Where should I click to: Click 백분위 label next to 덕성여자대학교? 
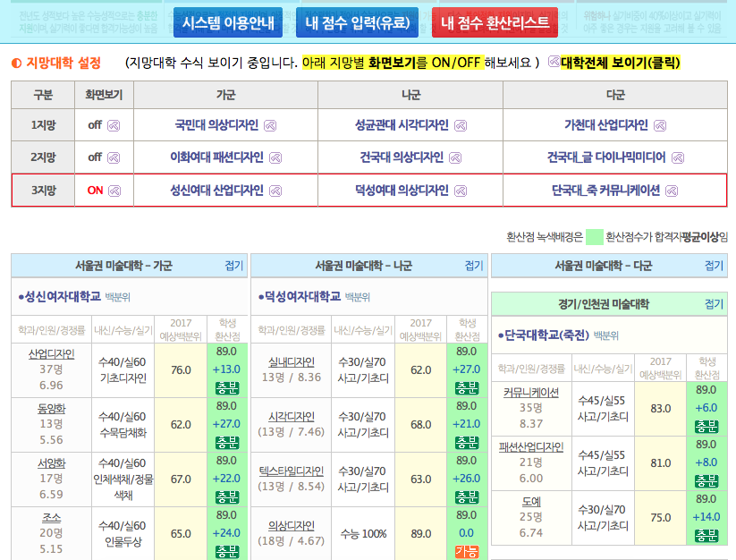tap(357, 297)
